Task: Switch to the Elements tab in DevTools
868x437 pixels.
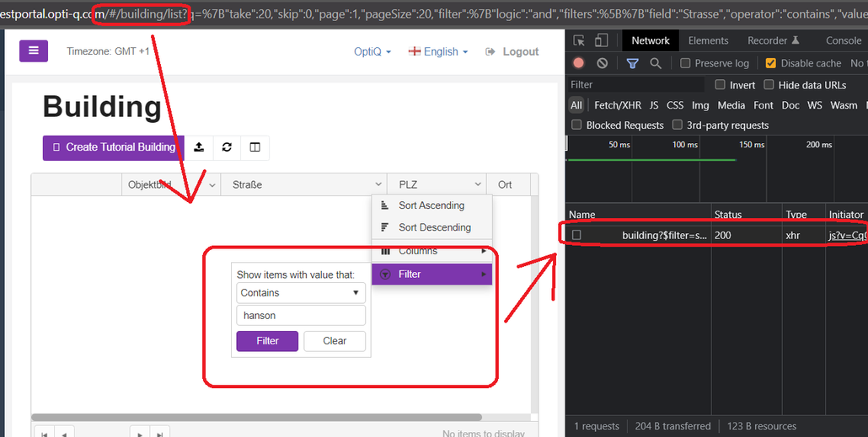Action: [708, 40]
